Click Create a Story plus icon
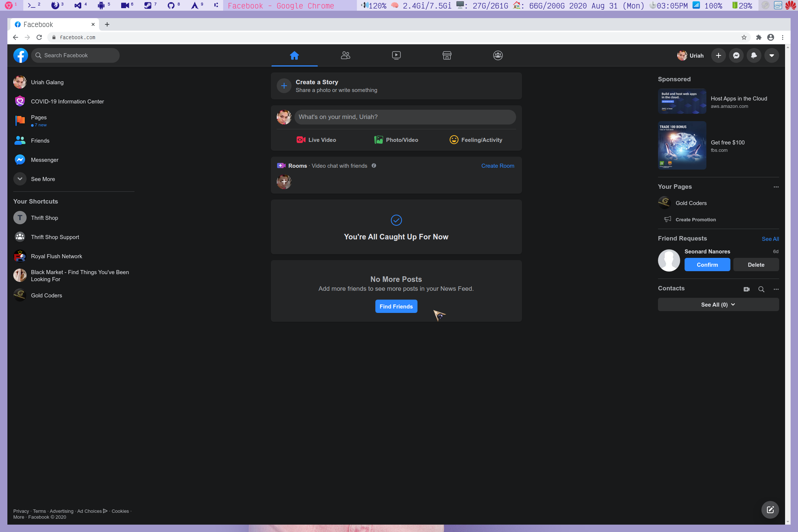 pos(284,86)
